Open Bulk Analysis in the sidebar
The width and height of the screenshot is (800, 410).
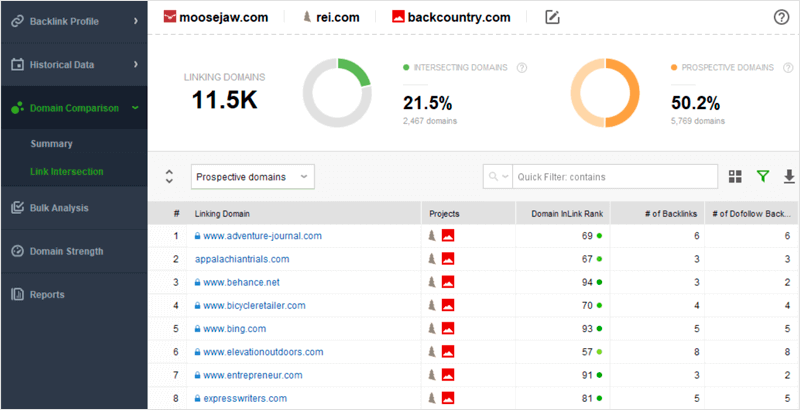pos(59,208)
